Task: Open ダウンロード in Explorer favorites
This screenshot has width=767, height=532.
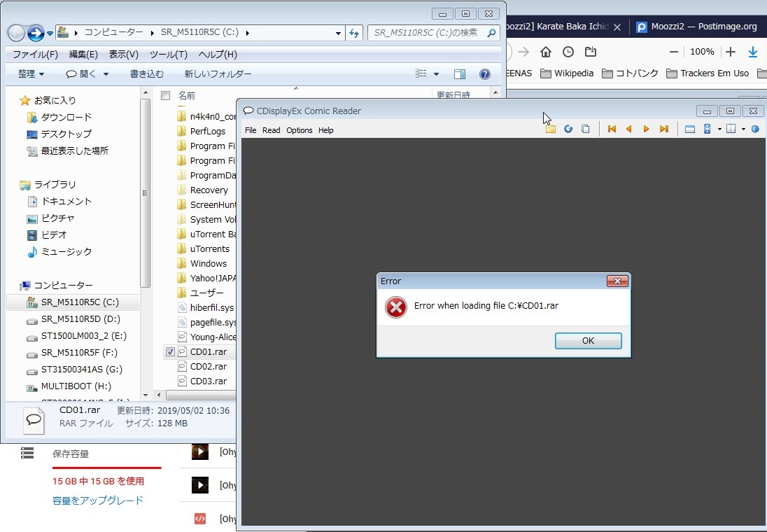Action: pyautogui.click(x=66, y=118)
